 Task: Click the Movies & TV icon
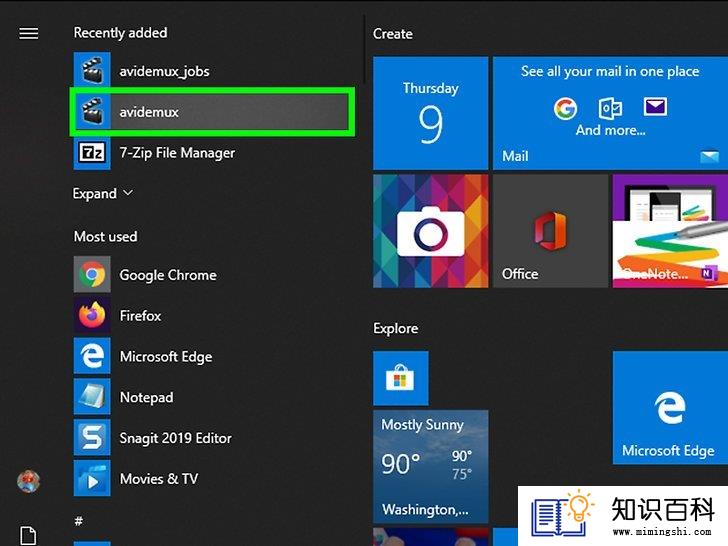coord(92,479)
